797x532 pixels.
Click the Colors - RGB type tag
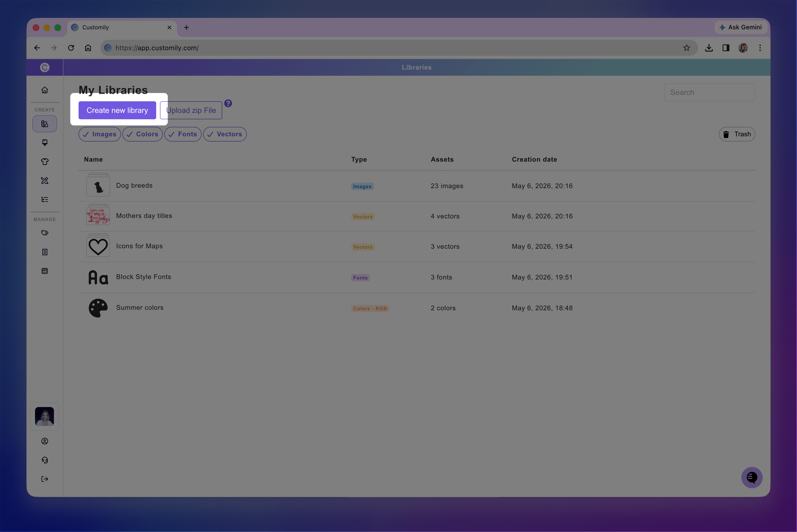pyautogui.click(x=370, y=308)
